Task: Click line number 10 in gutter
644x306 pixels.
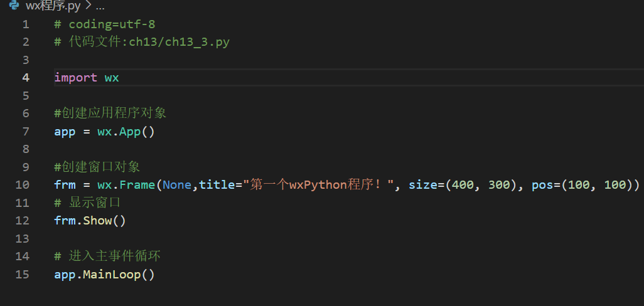Action: (22, 185)
